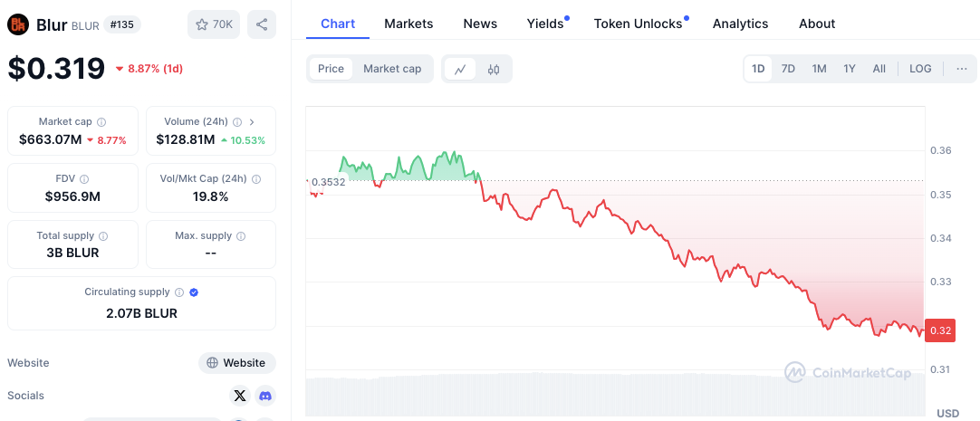Select the Price toggle option

(x=331, y=69)
